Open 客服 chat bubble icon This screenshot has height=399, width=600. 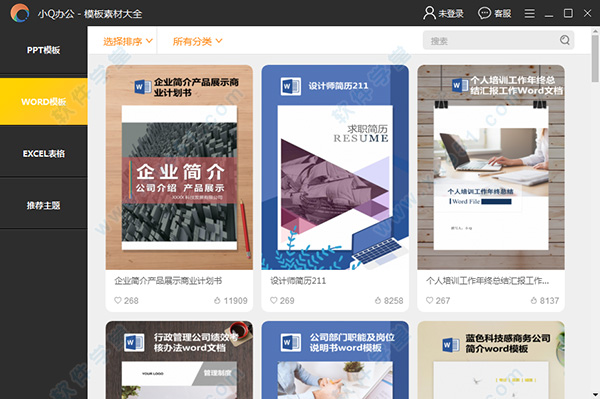tap(484, 13)
